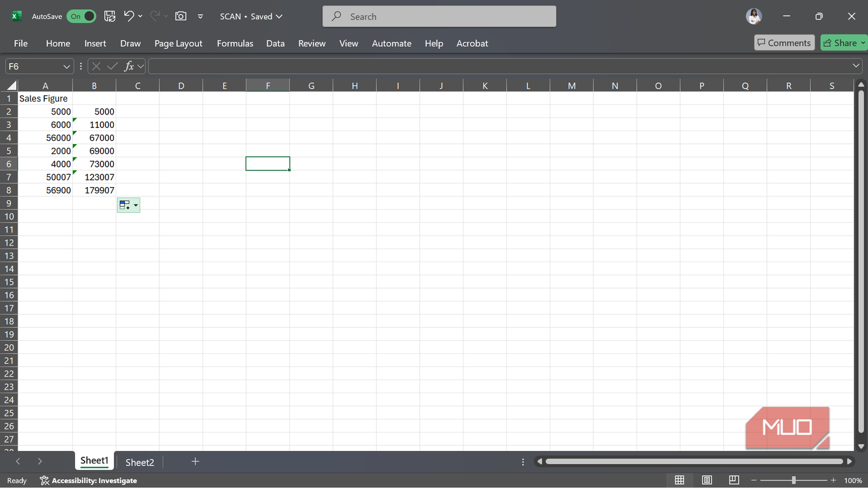Click the zoom slider handle
The width and height of the screenshot is (868, 488).
[794, 480]
